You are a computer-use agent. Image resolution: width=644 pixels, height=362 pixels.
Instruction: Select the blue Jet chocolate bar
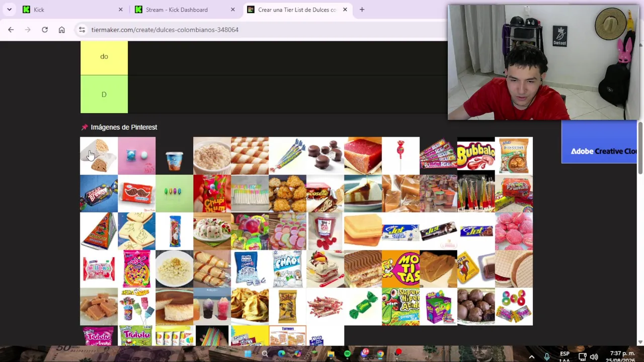[476, 231]
